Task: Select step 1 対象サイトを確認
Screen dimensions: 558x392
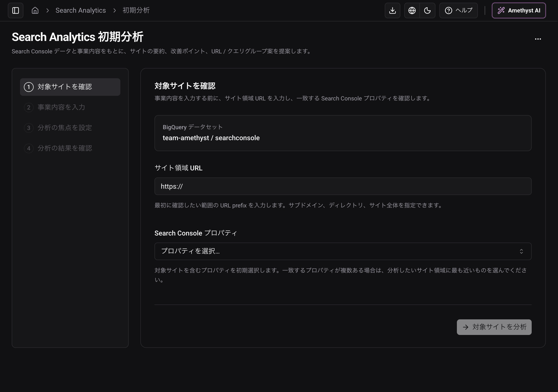Action: tap(70, 87)
